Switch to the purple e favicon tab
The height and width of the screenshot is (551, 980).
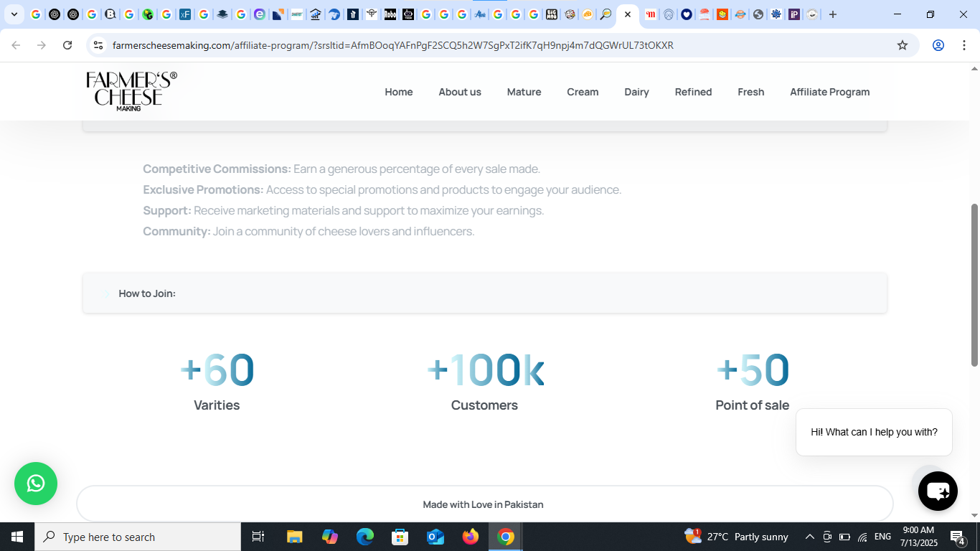(259, 14)
